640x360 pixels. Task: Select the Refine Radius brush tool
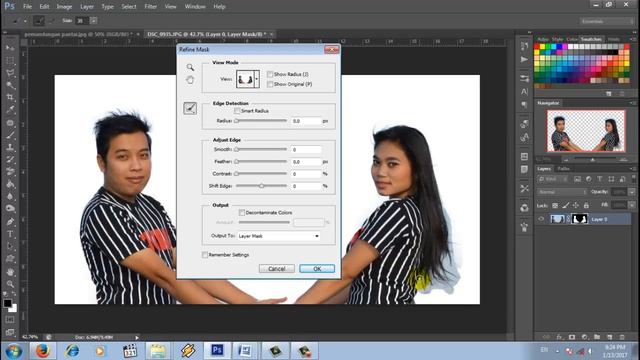(190, 109)
